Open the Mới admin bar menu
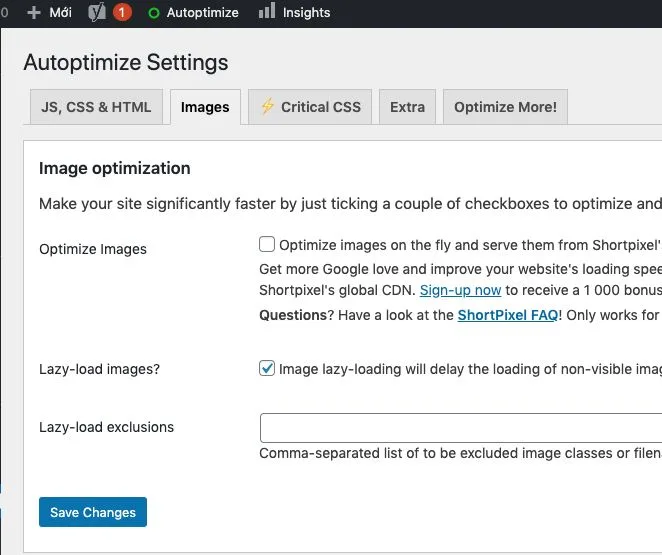662x555 pixels. point(60,13)
